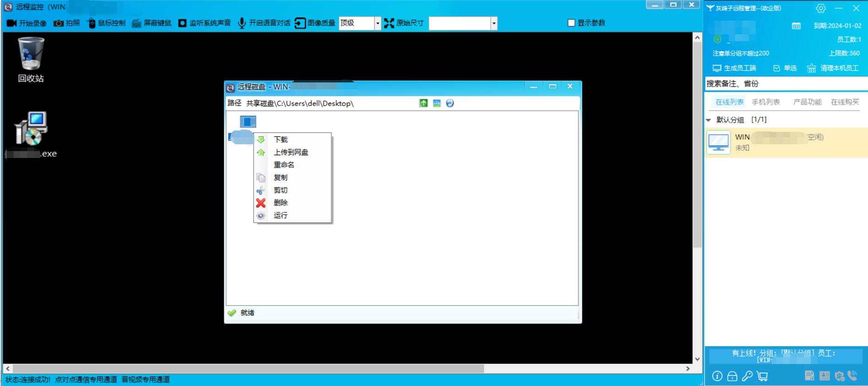
Task: Click the 清理本机员工 button
Action: coord(833,68)
